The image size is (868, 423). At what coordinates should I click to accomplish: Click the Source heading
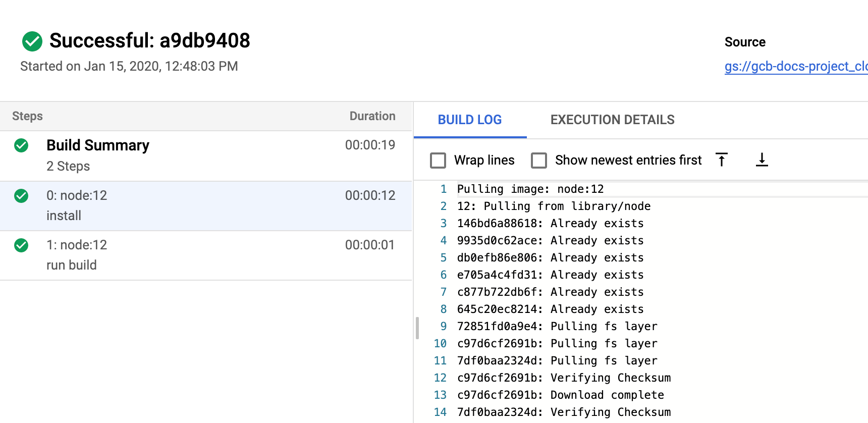(x=745, y=42)
